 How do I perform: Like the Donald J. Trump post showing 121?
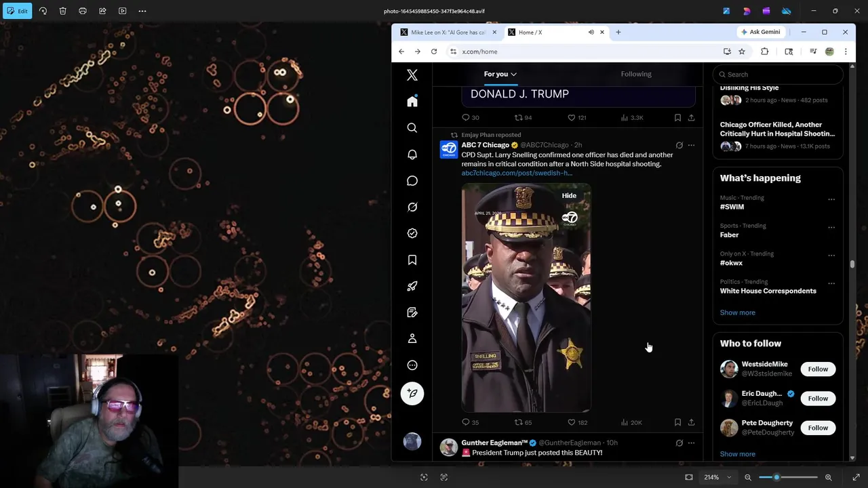(576, 117)
